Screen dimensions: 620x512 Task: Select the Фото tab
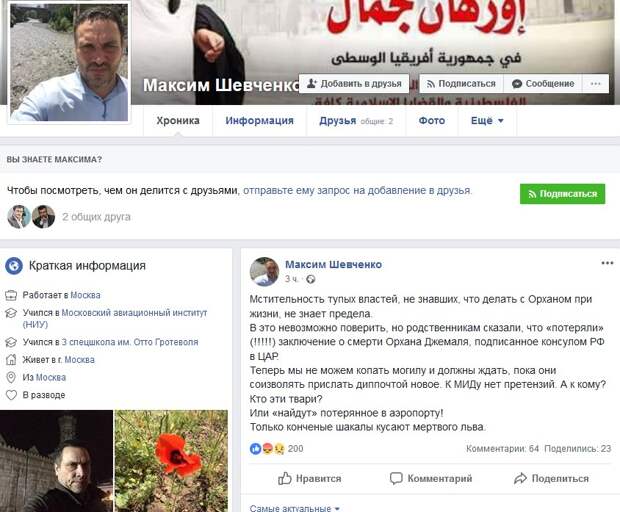tap(432, 121)
